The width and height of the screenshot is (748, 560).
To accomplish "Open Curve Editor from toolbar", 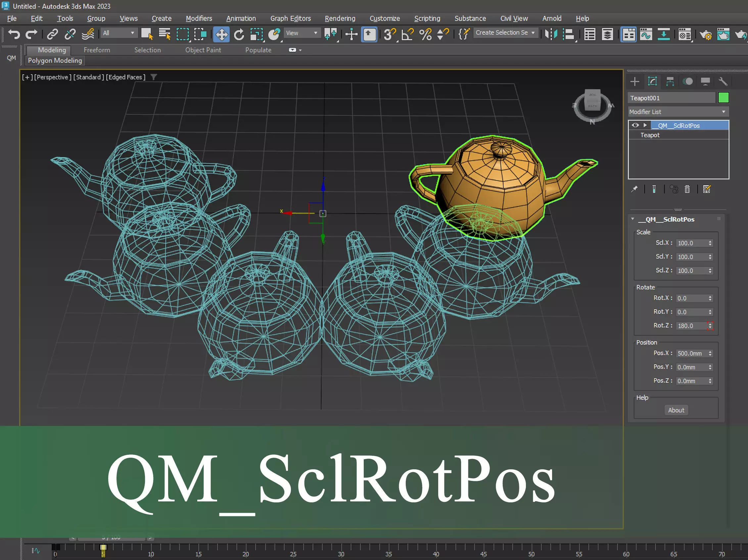I will 646,34.
